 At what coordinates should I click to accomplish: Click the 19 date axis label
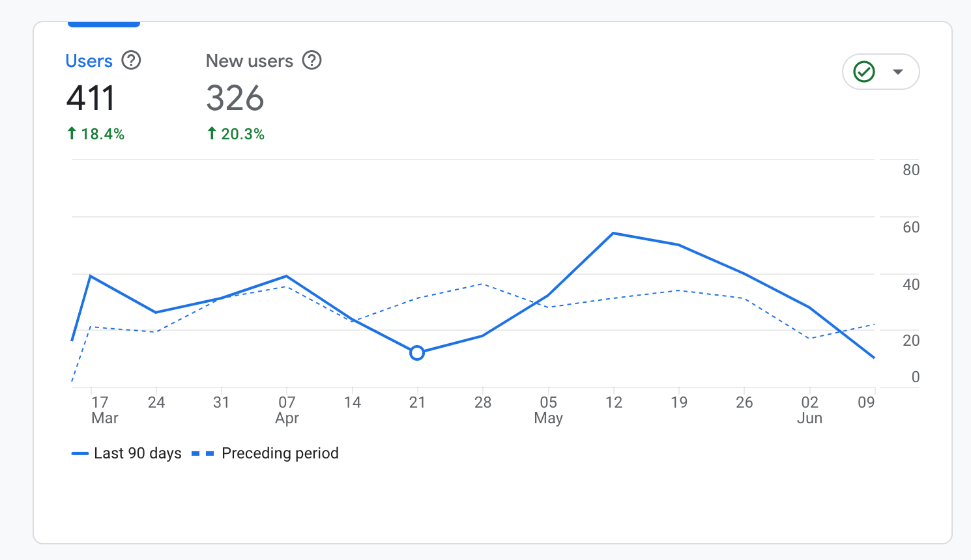click(x=679, y=402)
